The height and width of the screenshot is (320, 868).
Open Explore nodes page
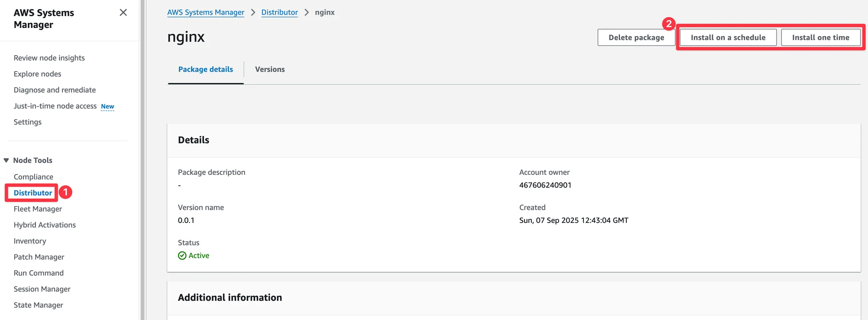click(37, 74)
